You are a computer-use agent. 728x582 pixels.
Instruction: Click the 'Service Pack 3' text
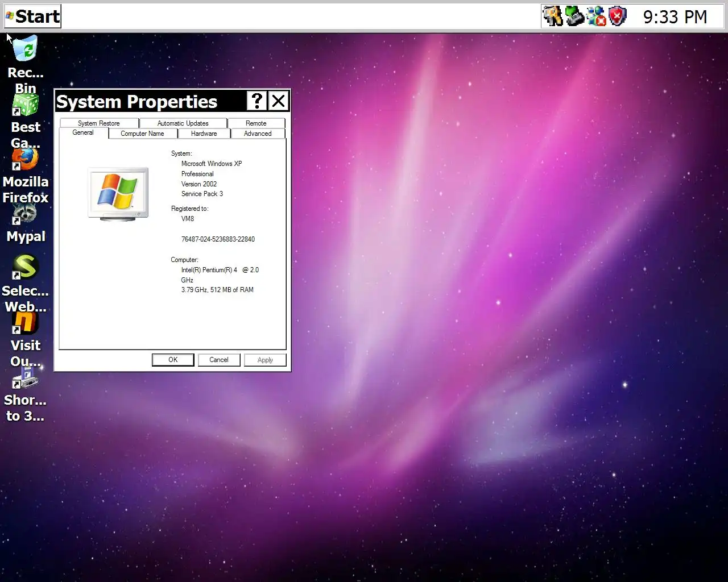coord(202,194)
